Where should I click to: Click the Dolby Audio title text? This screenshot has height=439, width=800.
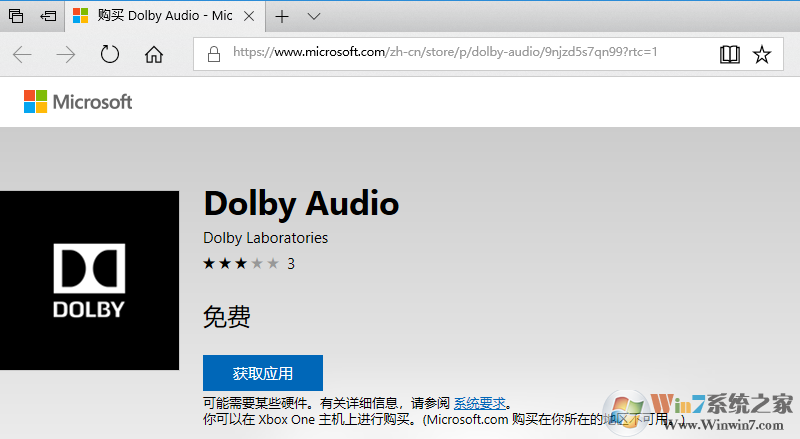click(x=301, y=204)
